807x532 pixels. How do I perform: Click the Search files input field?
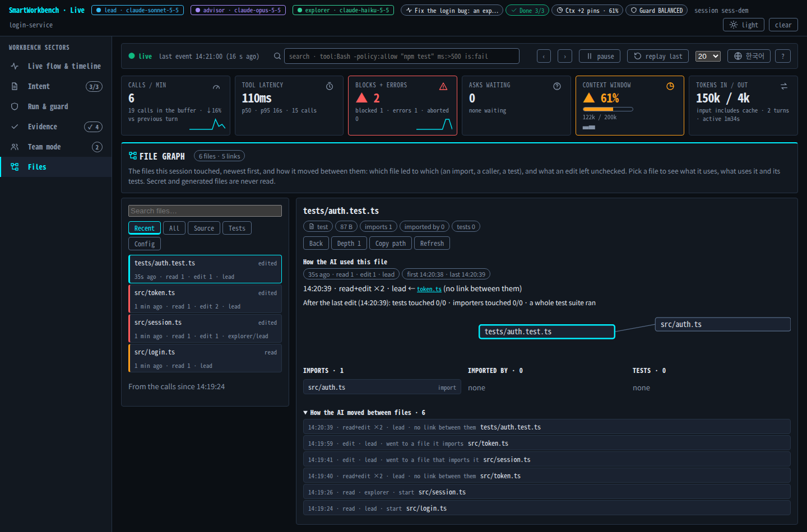click(x=205, y=211)
